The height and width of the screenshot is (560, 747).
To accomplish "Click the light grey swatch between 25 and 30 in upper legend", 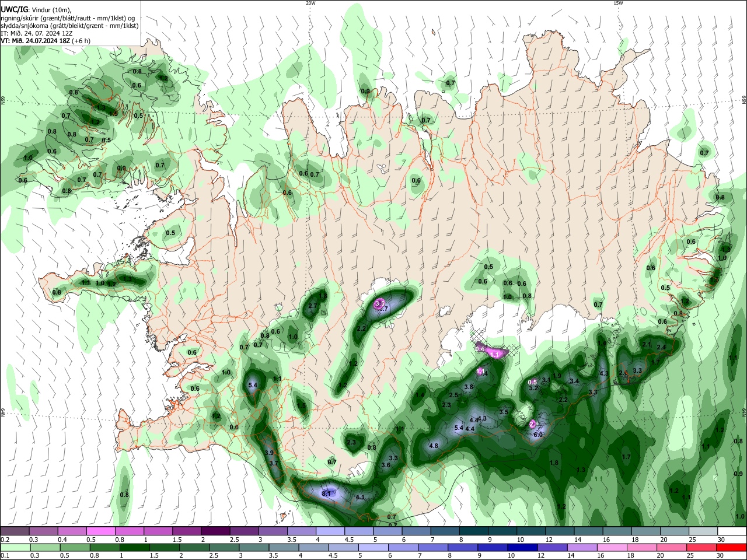I will (704, 531).
